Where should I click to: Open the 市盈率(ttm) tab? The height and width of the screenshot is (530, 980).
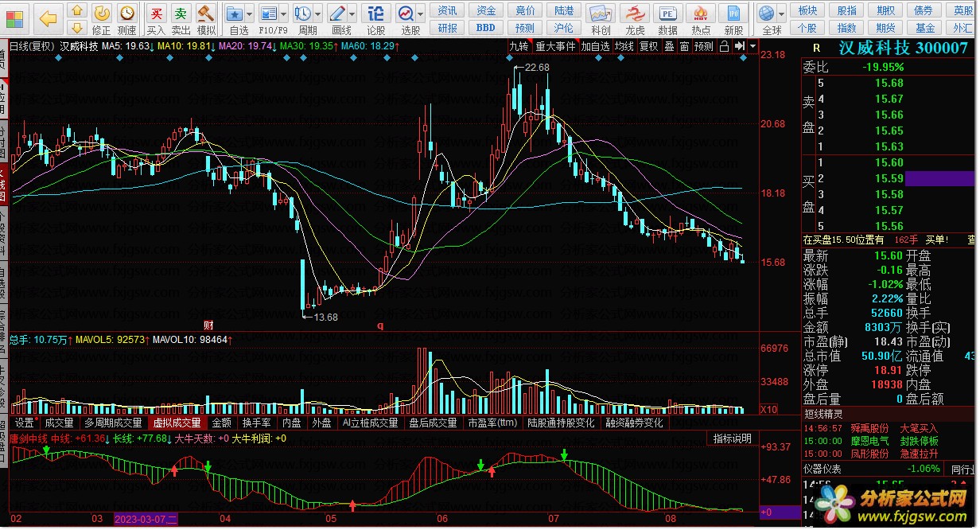click(x=492, y=423)
